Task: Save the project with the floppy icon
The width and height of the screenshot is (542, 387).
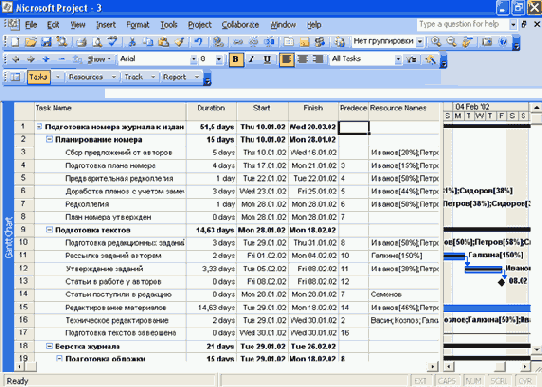Action: [46, 42]
